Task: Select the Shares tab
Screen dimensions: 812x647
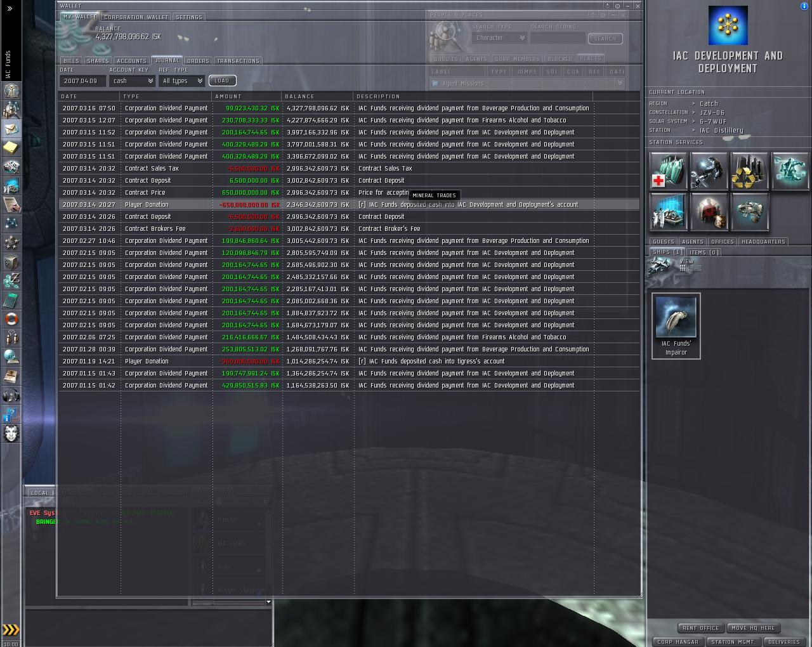Action: point(98,61)
